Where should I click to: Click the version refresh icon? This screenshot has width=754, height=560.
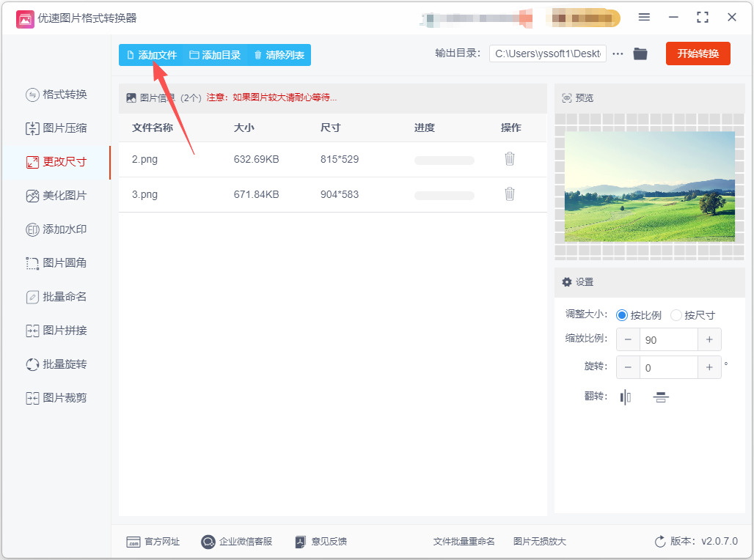pyautogui.click(x=660, y=542)
